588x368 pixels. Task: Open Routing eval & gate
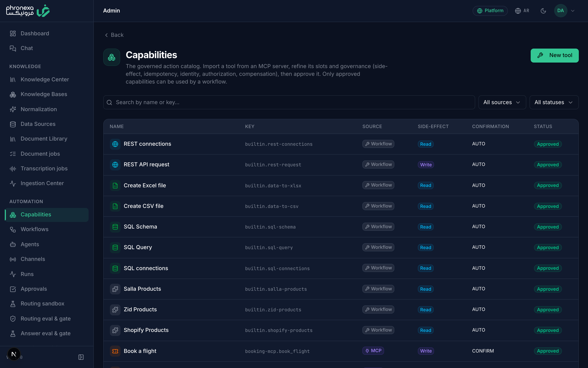(x=46, y=319)
